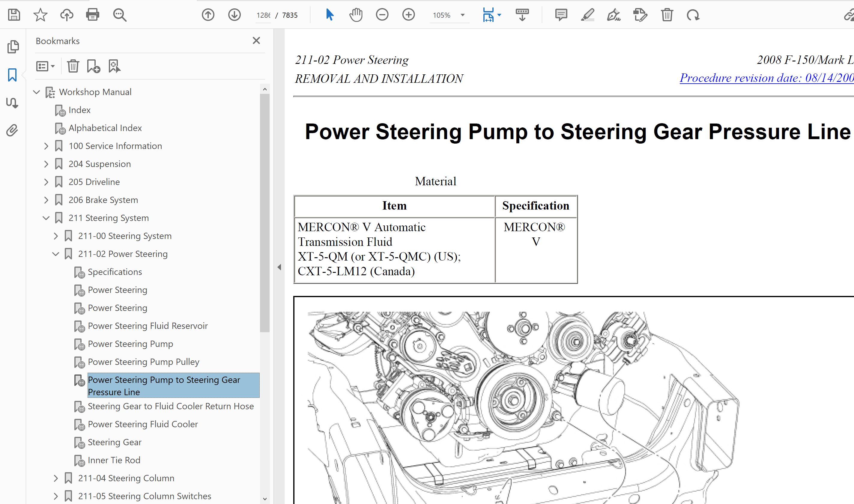Go to previous page arrow
Viewport: 854px width, 504px height.
pyautogui.click(x=208, y=15)
